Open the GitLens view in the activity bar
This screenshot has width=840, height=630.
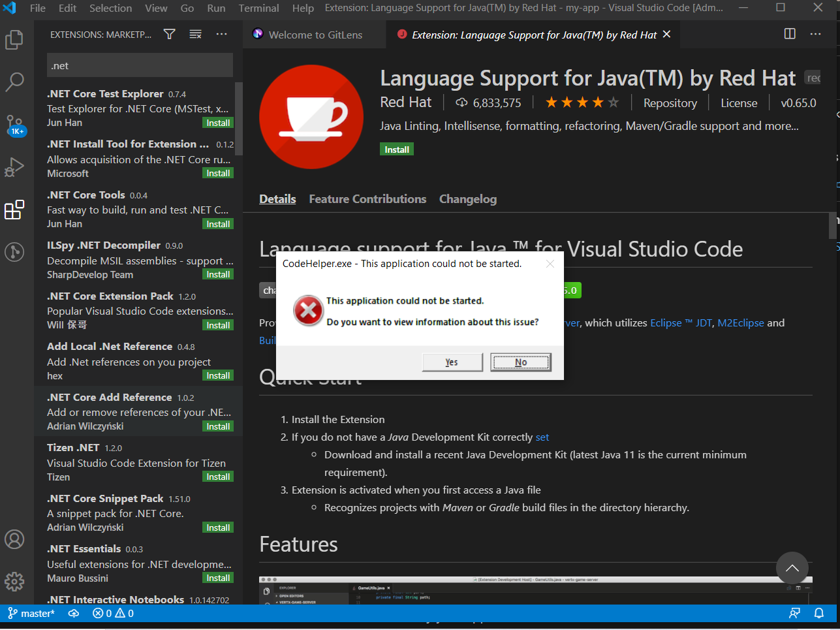(x=14, y=251)
